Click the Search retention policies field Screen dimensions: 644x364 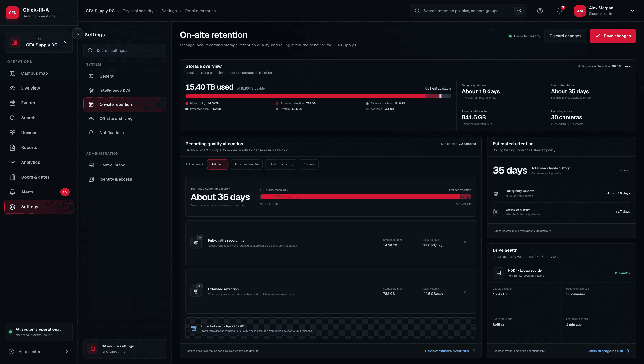(x=468, y=11)
